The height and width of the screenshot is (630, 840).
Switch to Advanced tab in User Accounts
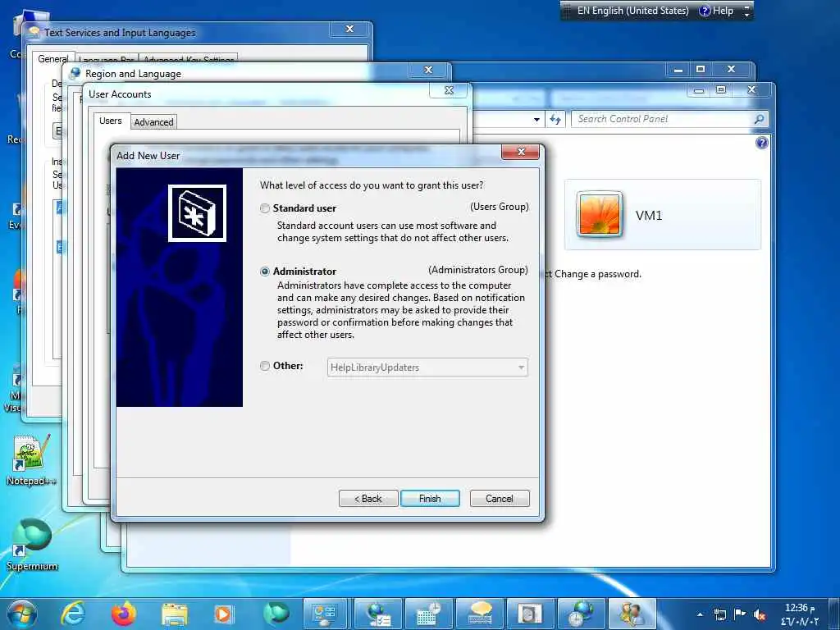(x=153, y=122)
